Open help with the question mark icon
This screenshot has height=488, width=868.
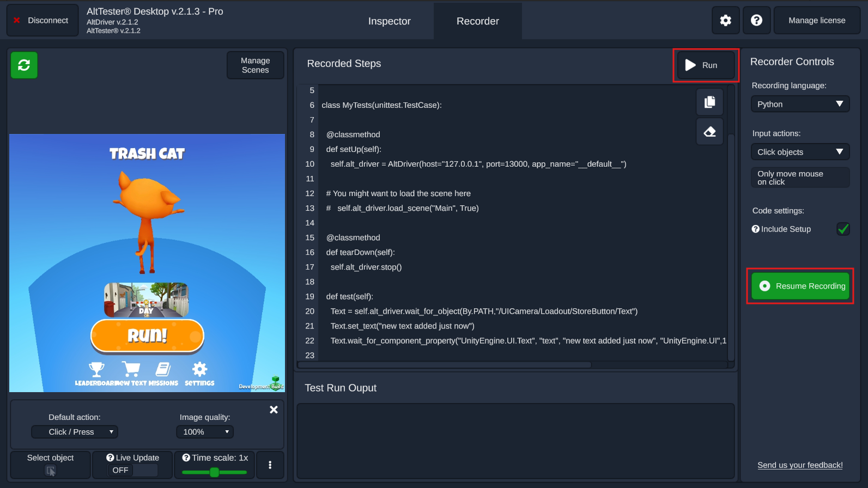click(x=756, y=21)
